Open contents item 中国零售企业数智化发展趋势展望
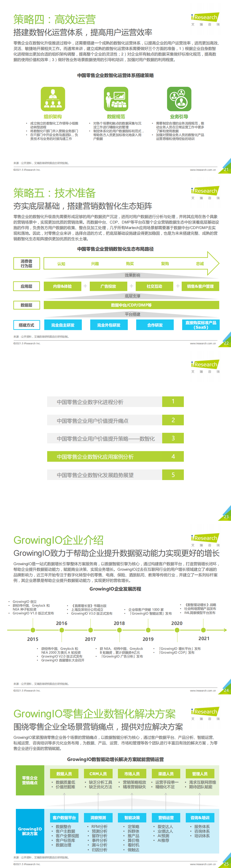 pyautogui.click(x=115, y=475)
